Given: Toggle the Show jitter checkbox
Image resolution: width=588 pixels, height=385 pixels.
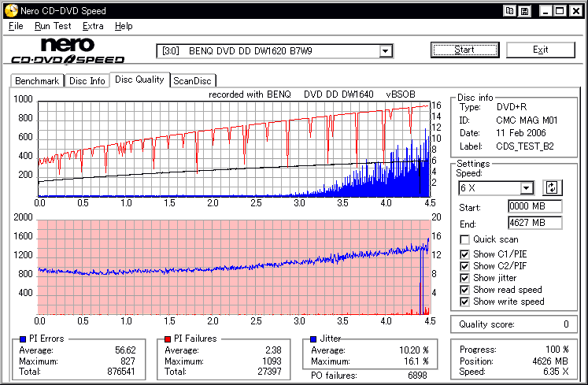Looking at the screenshot, I should point(465,278).
